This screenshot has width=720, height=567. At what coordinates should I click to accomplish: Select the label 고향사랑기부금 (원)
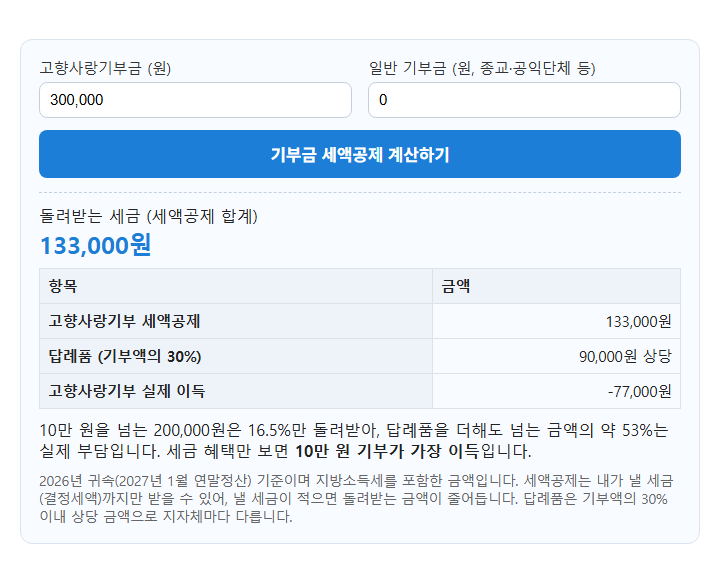[105, 68]
